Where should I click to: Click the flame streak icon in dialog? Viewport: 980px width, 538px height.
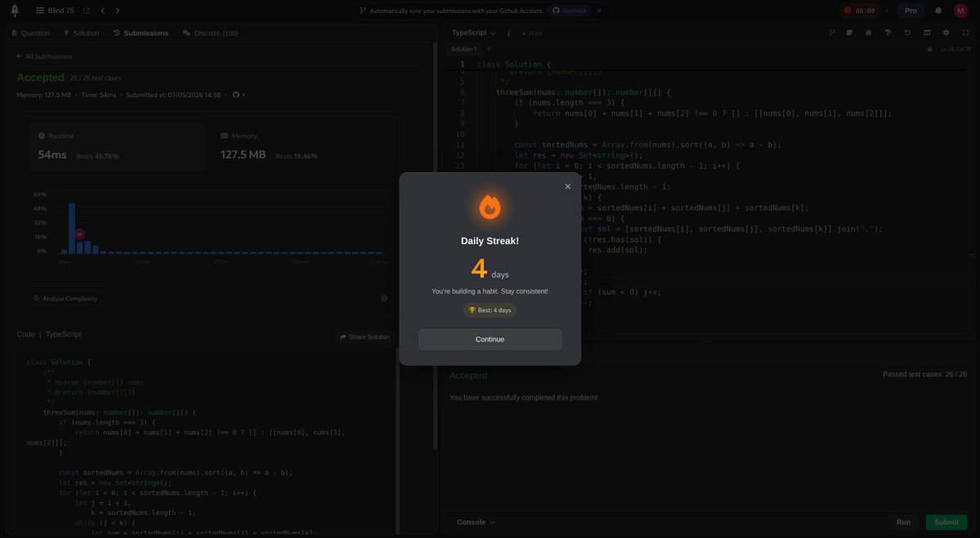coord(490,207)
